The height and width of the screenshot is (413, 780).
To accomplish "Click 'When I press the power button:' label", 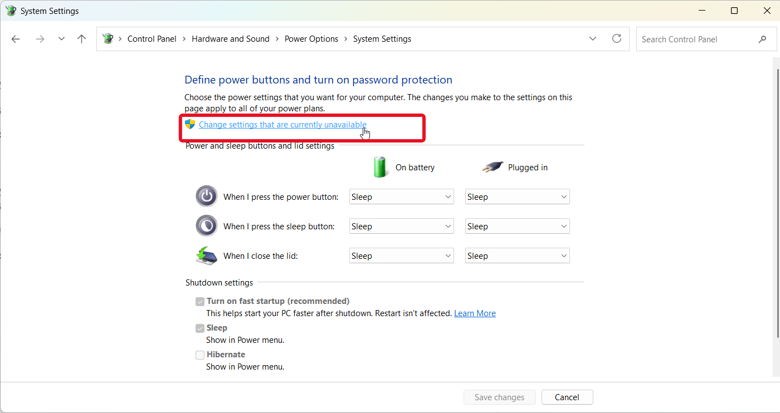I will pos(281,197).
